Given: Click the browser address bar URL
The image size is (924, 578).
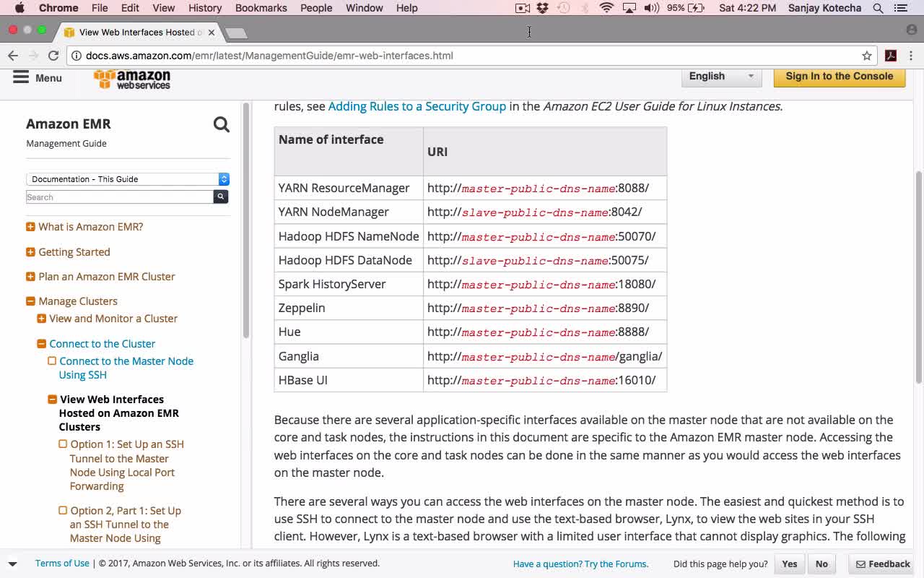Looking at the screenshot, I should 269,56.
